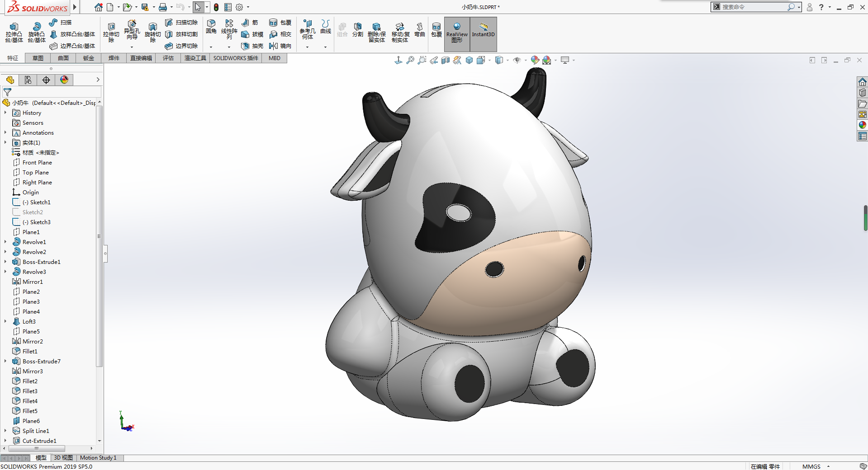The width and height of the screenshot is (868, 470).
Task: Click the Section View icon
Action: pos(446,60)
